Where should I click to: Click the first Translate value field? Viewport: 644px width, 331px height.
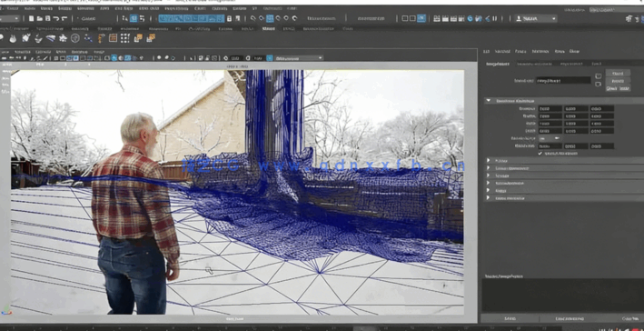point(550,108)
